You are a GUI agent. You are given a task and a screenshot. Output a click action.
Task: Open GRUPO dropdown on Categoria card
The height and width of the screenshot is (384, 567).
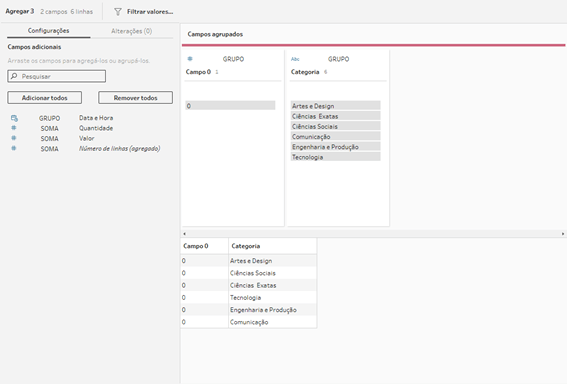click(338, 59)
